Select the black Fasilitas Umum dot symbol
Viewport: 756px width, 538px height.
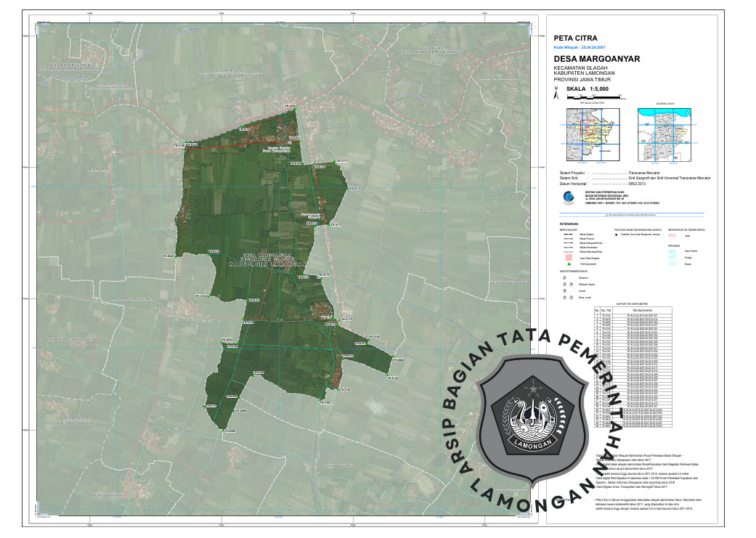click(x=617, y=235)
